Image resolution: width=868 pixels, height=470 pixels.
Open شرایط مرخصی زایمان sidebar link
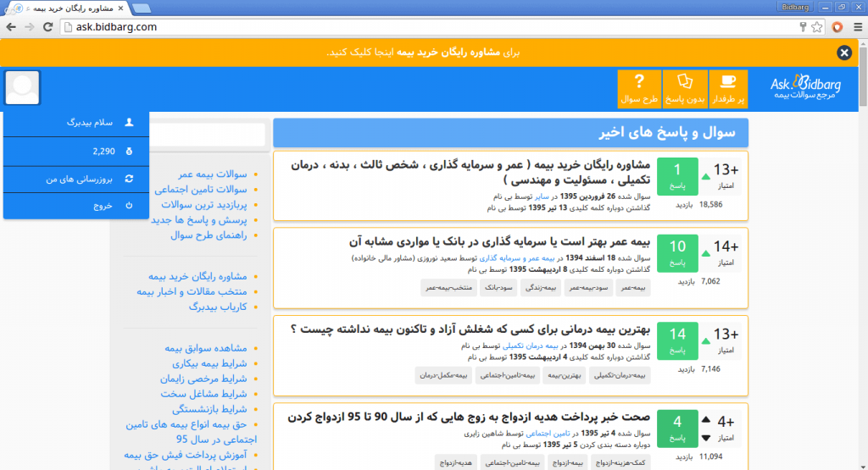coord(203,379)
